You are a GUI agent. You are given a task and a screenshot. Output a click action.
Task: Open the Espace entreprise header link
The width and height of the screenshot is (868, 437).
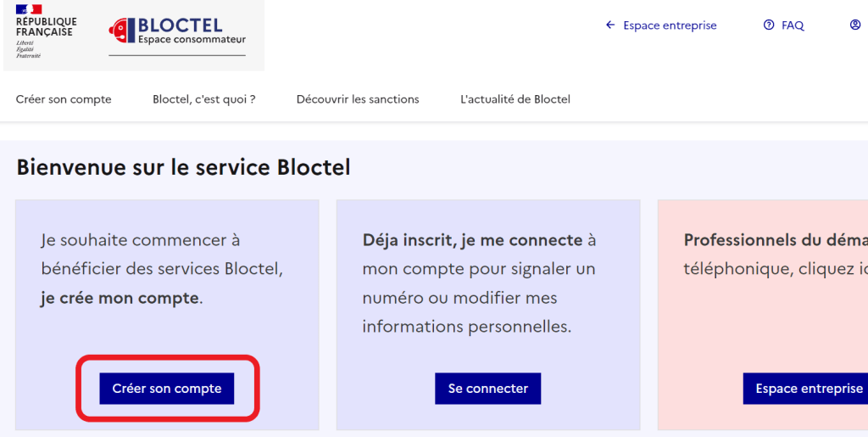tap(670, 25)
